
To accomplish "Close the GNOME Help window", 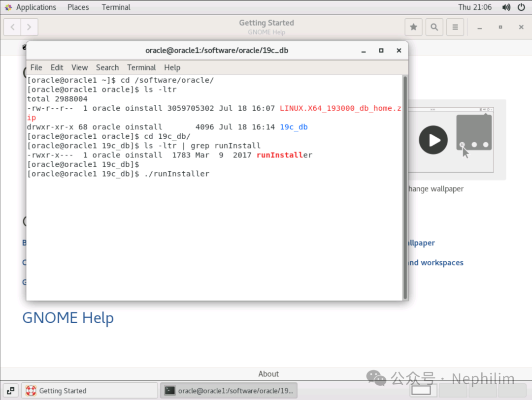I will click(x=521, y=27).
